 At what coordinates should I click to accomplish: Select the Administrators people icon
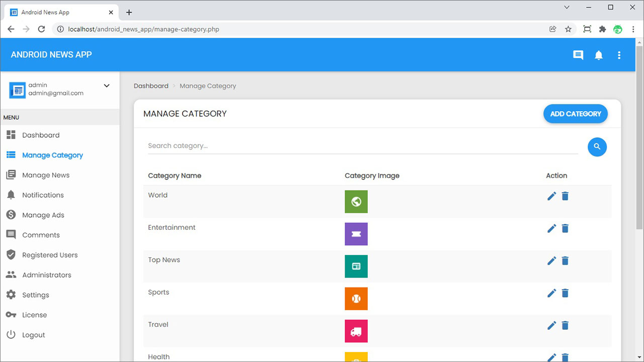[x=11, y=275]
